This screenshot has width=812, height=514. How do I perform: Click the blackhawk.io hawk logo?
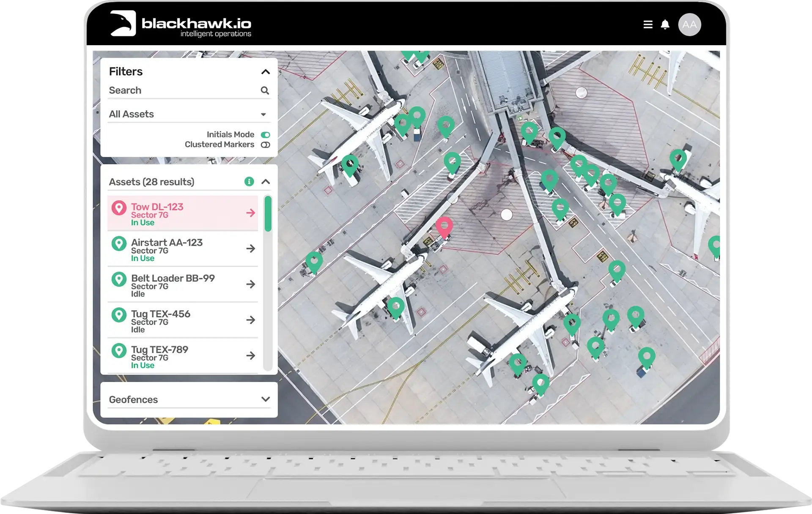pos(123,23)
